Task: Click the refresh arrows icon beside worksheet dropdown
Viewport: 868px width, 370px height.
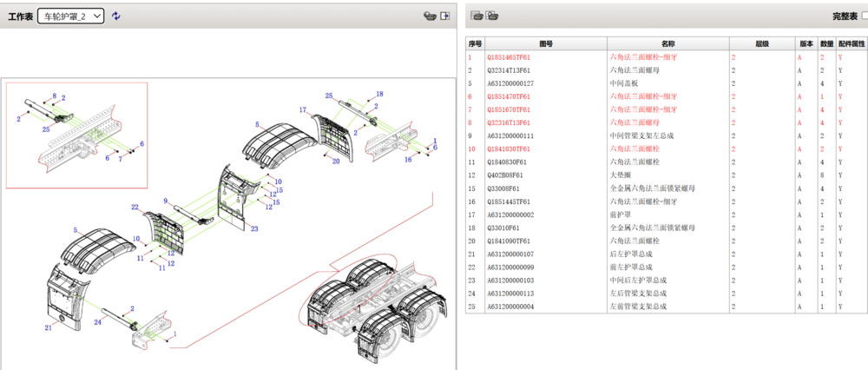Action: 116,16
